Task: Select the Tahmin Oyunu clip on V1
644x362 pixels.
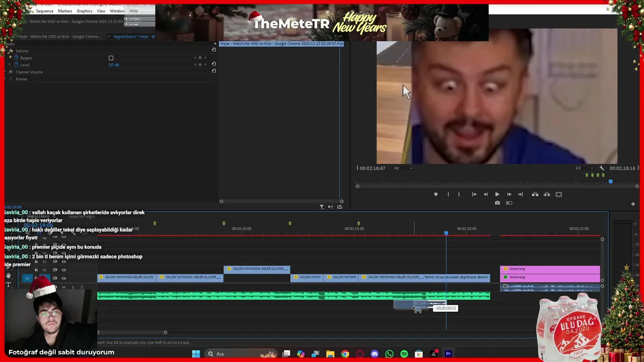Action: [424, 278]
